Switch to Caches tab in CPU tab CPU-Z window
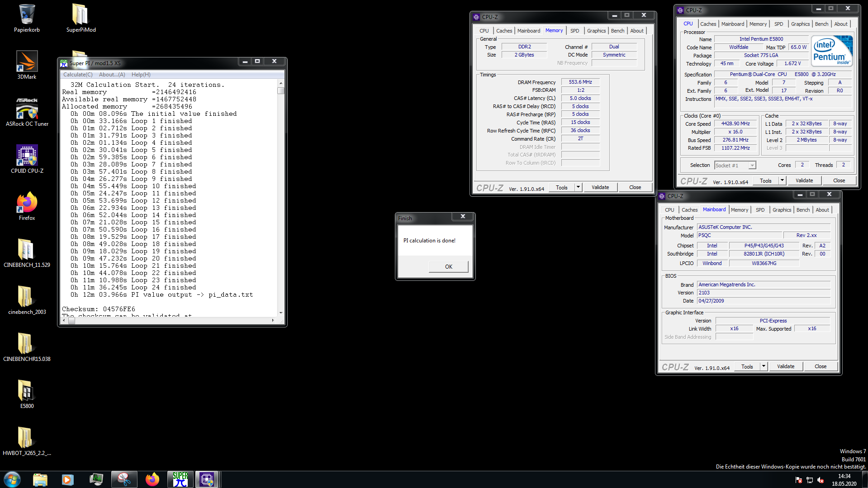Image resolution: width=868 pixels, height=488 pixels. pos(708,24)
